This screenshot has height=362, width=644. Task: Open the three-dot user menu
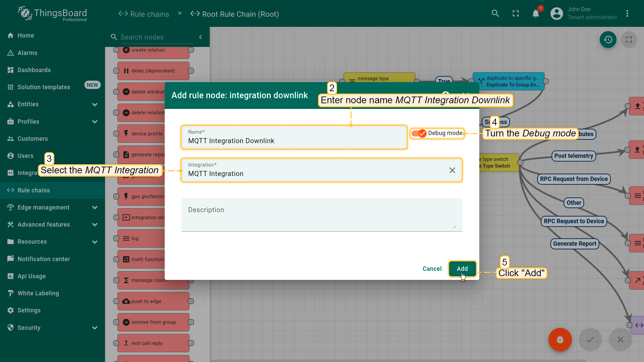click(x=627, y=13)
